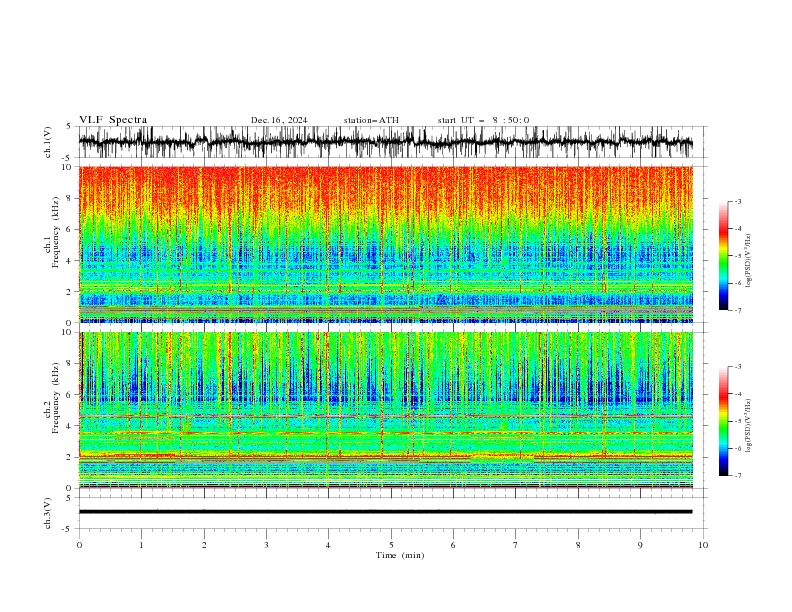Image resolution: width=792 pixels, height=612 pixels.
Task: Click the ch.1 spectrogram color bar
Action: pyautogui.click(x=723, y=256)
